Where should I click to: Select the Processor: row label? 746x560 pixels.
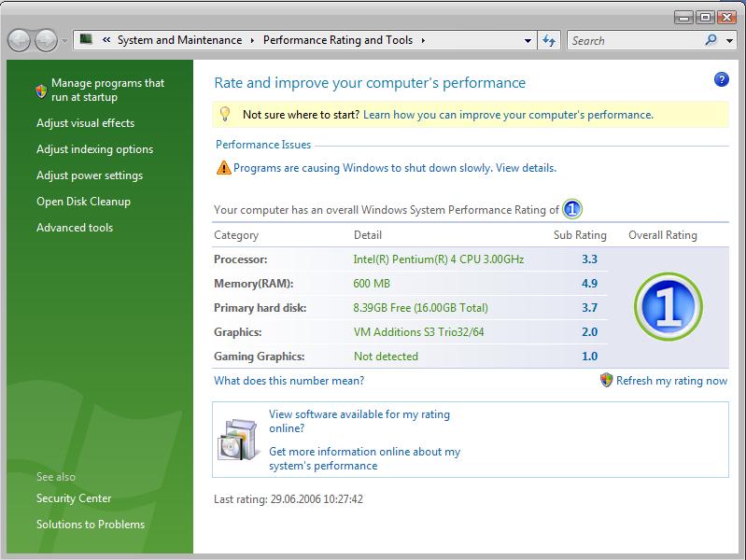coord(240,259)
